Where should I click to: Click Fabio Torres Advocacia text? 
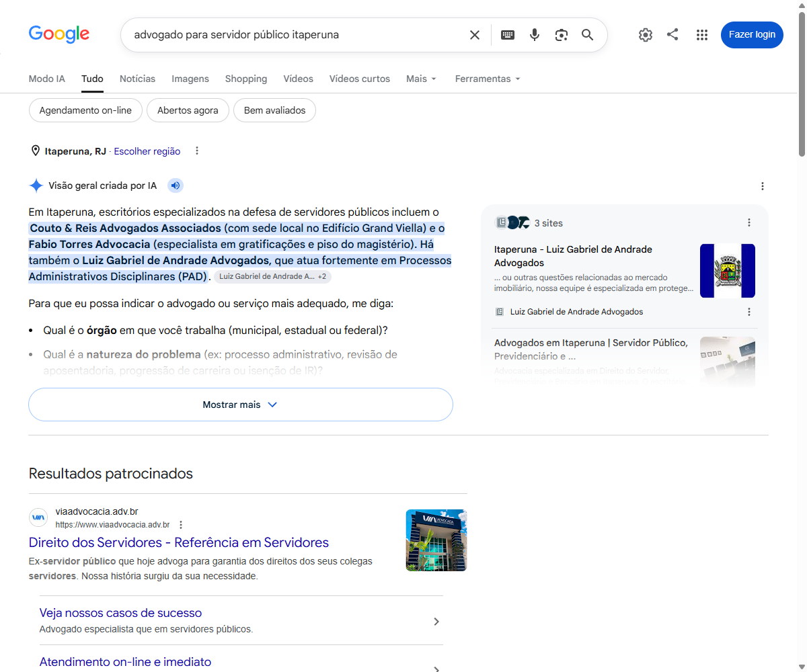(x=89, y=244)
